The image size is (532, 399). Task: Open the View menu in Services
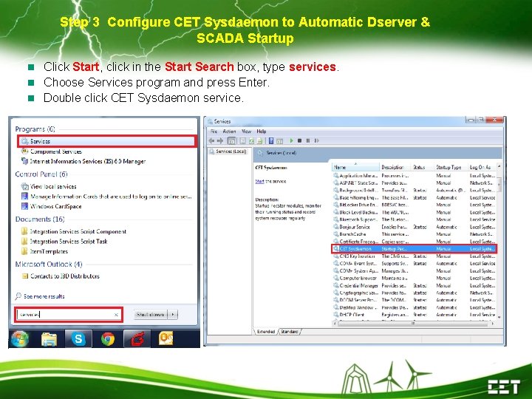point(246,132)
